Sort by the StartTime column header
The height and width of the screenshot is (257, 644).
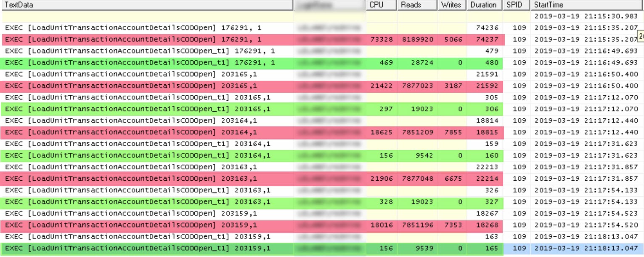point(587,5)
